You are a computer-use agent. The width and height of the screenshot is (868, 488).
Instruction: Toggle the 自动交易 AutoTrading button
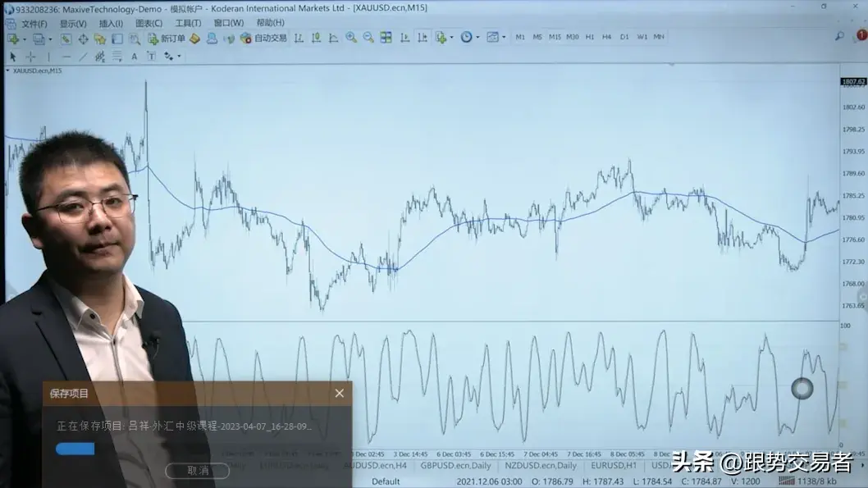(x=264, y=39)
